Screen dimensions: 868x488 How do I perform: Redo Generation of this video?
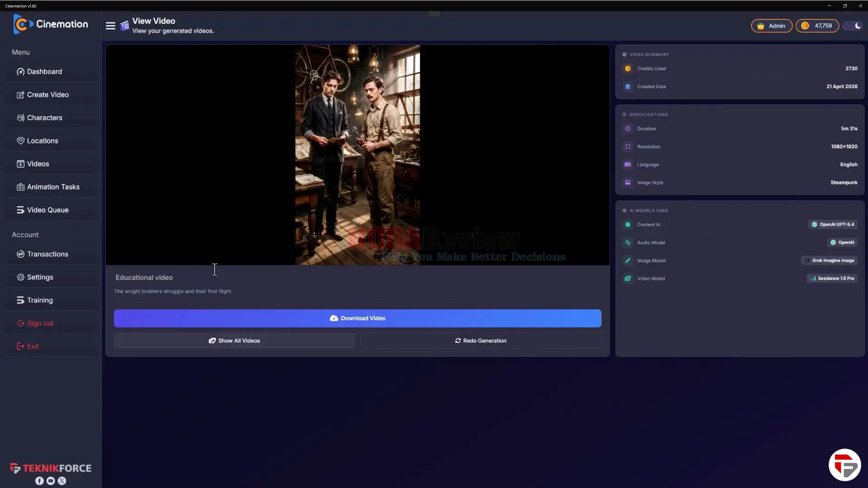[480, 341]
